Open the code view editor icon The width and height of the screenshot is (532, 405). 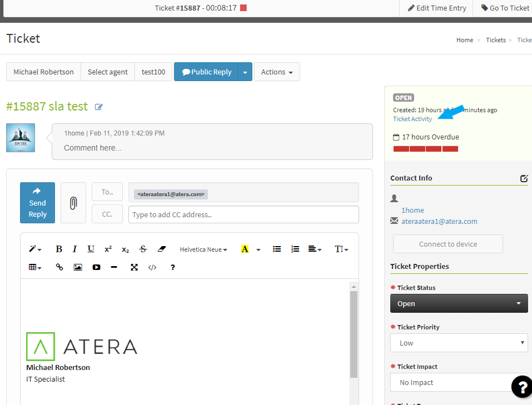pos(152,267)
